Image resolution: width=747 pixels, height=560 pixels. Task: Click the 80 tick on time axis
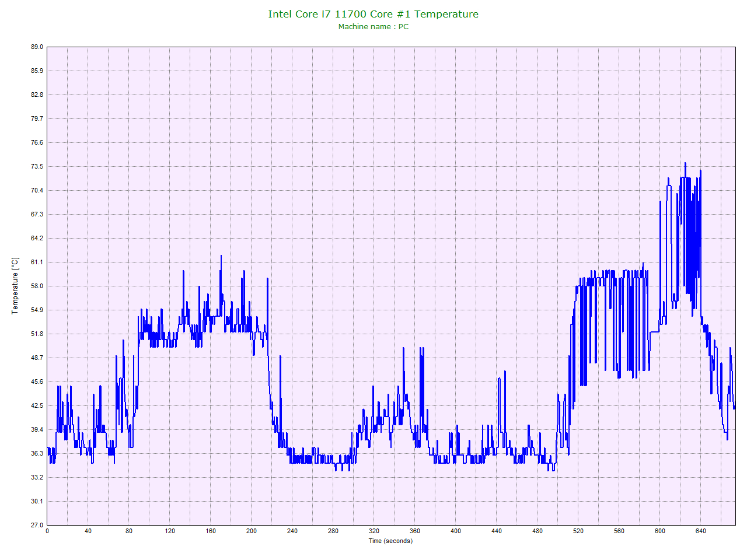(x=129, y=531)
